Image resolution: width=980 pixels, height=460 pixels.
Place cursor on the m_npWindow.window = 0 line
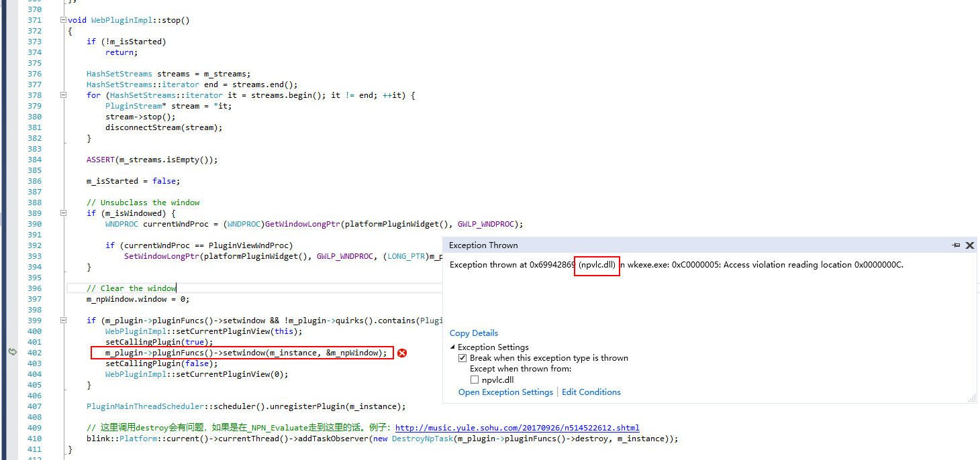point(134,298)
